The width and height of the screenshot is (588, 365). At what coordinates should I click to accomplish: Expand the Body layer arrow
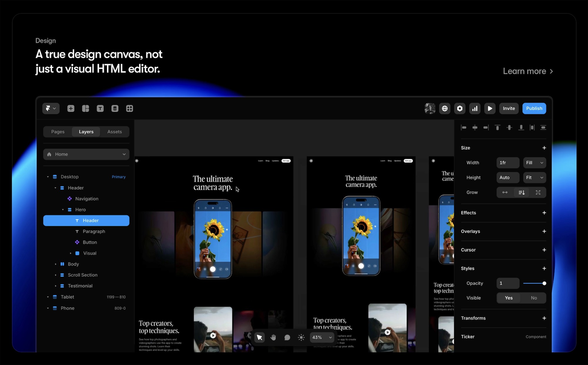tap(56, 264)
